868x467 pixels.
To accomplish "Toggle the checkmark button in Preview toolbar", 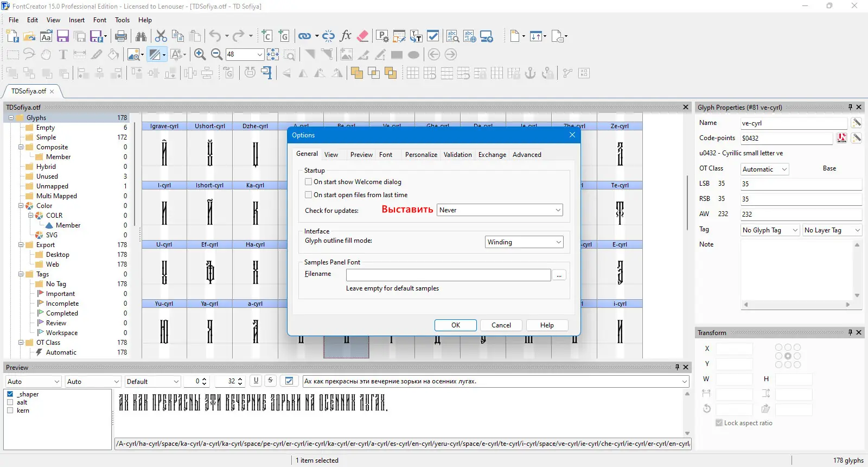I will click(289, 381).
